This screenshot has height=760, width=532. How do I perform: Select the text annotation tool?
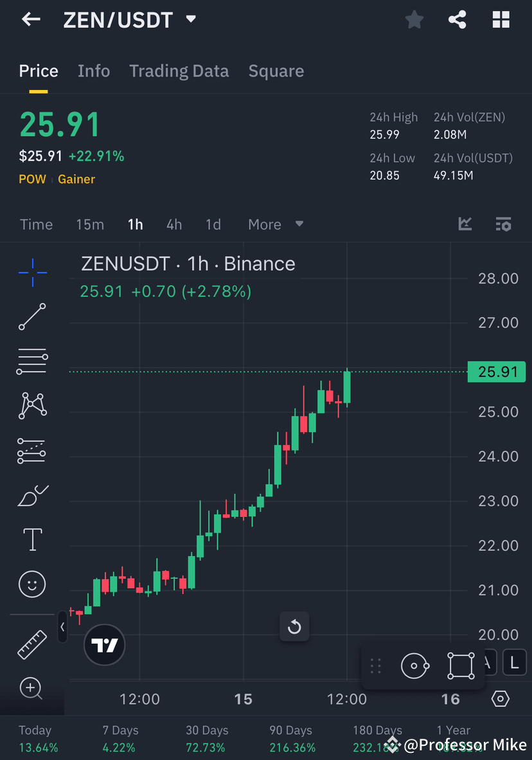[x=32, y=539]
